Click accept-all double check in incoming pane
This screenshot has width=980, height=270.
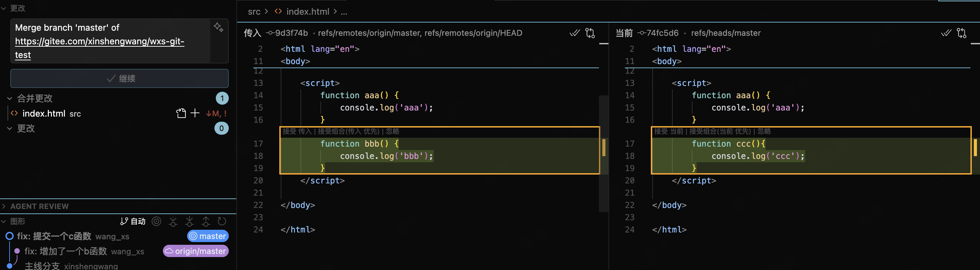pyautogui.click(x=574, y=33)
